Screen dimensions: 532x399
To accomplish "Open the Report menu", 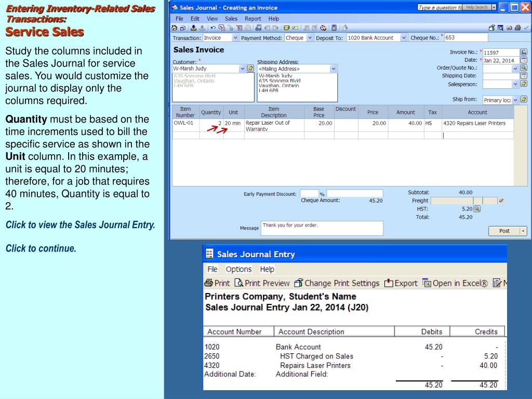I will pyautogui.click(x=253, y=19).
